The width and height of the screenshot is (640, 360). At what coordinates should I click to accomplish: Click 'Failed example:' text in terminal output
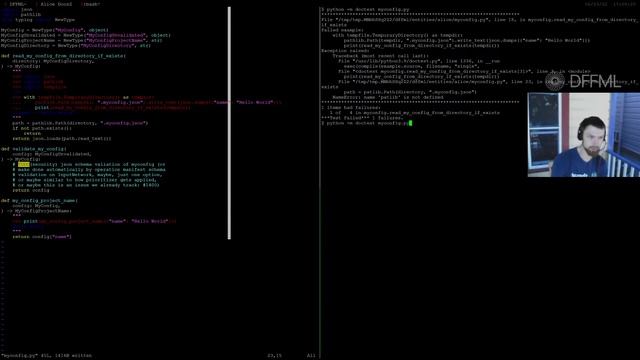tap(342, 30)
